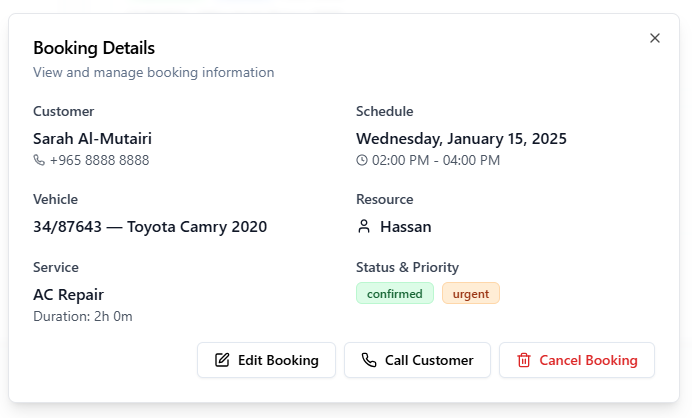The image size is (692, 418).
Task: Click the phone icon in Call Customer
Action: (369, 360)
